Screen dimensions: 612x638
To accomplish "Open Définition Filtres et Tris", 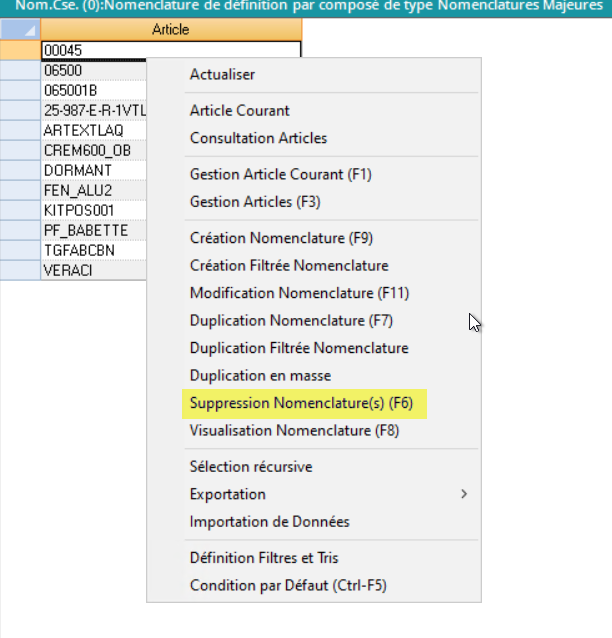I will point(271,558).
